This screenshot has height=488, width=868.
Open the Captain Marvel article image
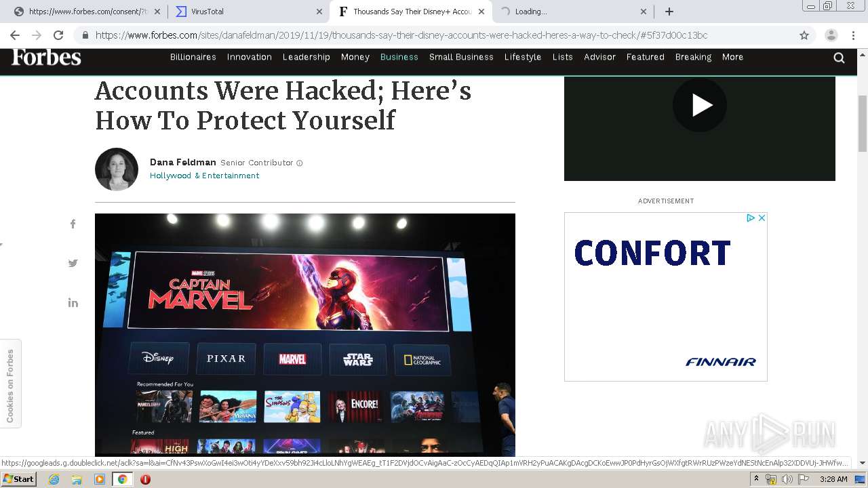[305, 335]
